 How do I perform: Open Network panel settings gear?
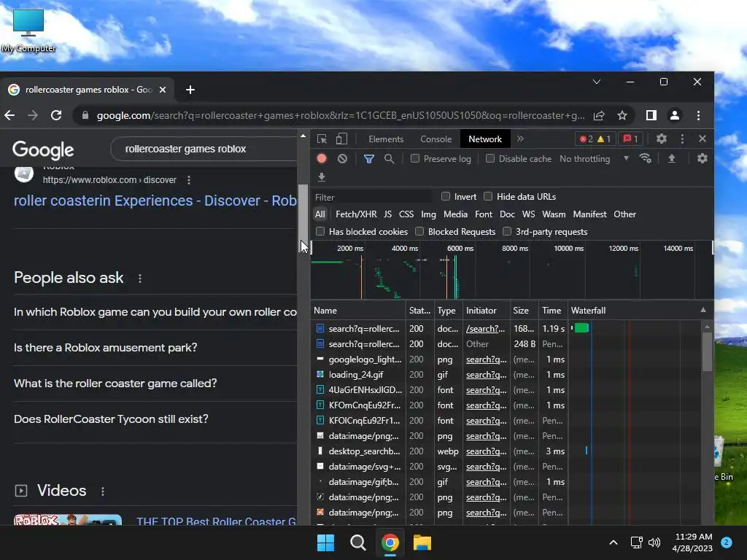click(703, 158)
